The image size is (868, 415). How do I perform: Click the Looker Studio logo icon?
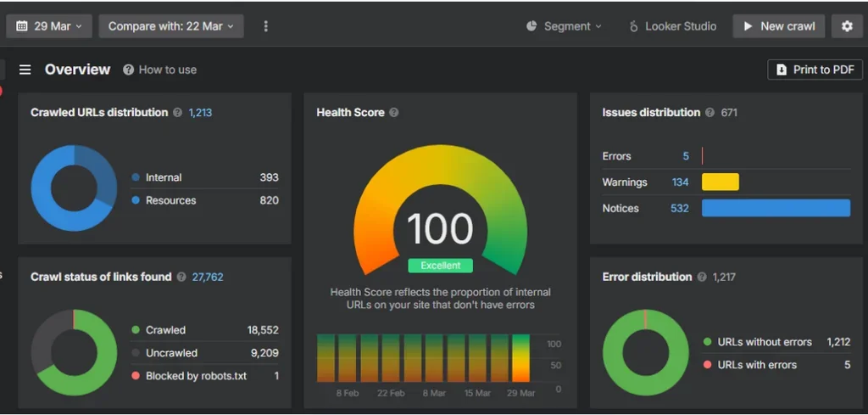click(x=634, y=26)
